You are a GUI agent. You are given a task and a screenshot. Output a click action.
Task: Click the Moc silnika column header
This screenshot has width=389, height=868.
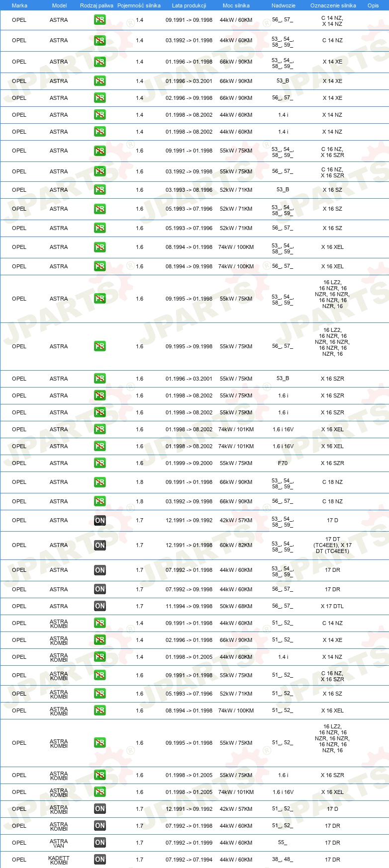coord(236,5)
